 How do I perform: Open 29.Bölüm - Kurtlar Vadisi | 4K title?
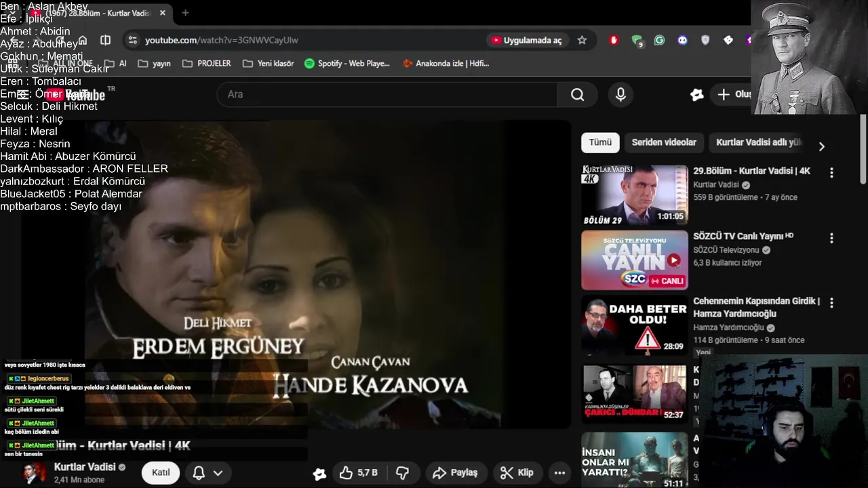point(751,171)
